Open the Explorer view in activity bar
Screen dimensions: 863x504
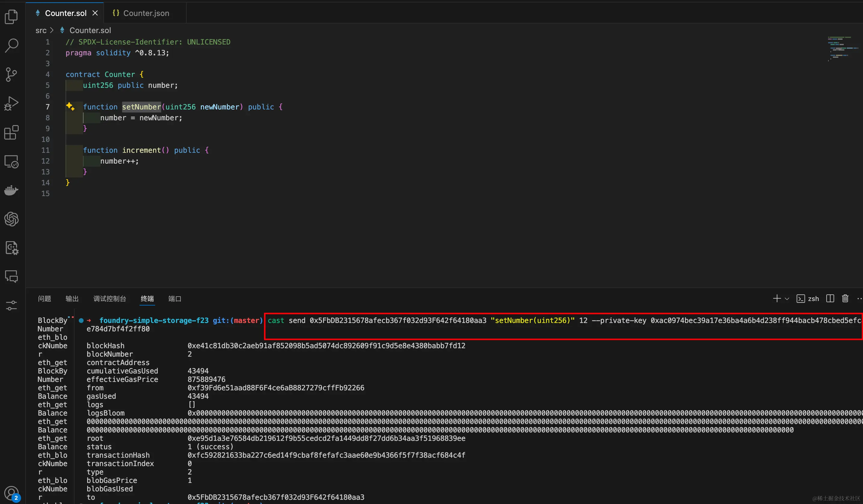click(11, 17)
